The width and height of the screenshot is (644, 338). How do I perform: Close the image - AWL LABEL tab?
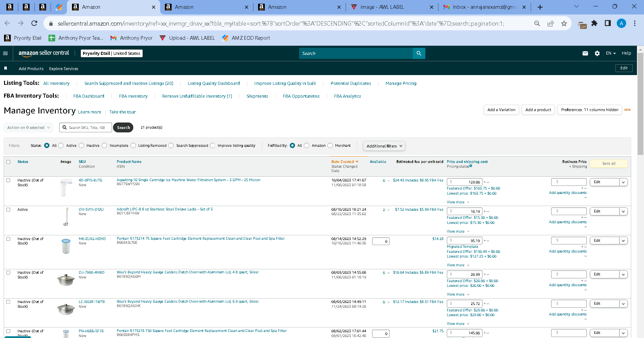pos(431,7)
